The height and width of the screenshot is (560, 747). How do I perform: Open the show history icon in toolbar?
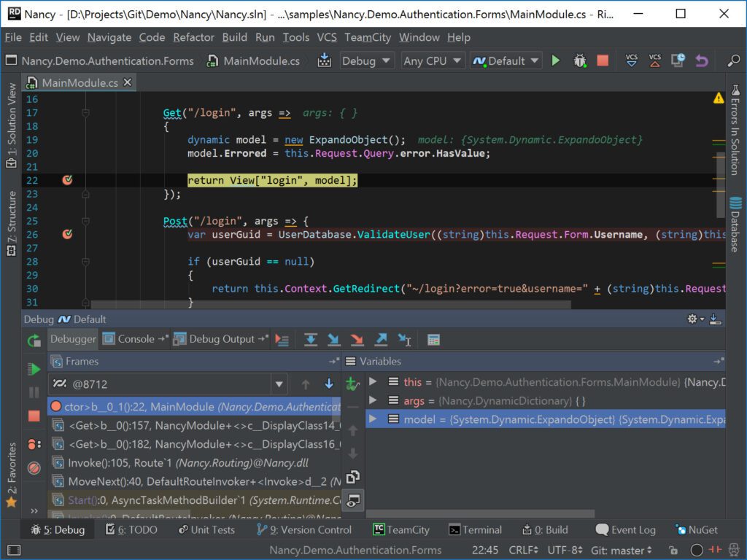pos(678,61)
